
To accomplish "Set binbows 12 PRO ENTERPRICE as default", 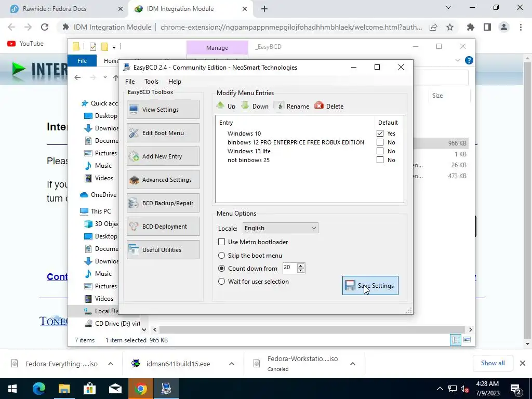I will click(x=380, y=142).
